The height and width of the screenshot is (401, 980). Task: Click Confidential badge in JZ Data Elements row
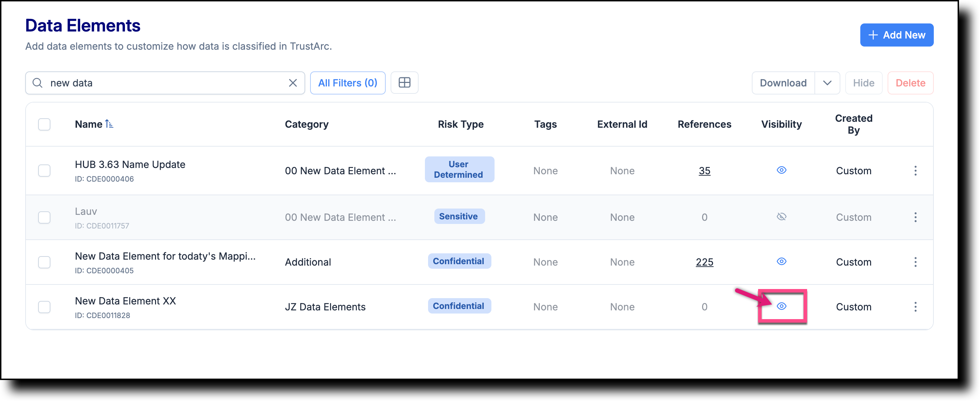tap(459, 306)
